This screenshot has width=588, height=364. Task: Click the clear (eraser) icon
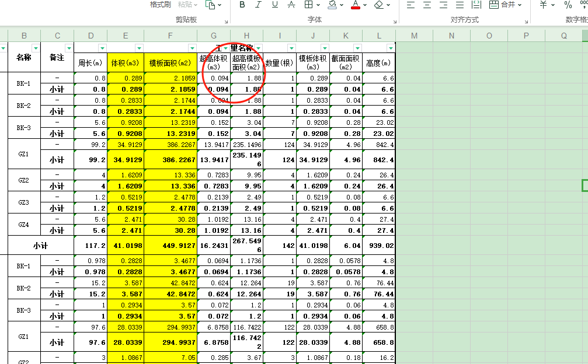379,5
